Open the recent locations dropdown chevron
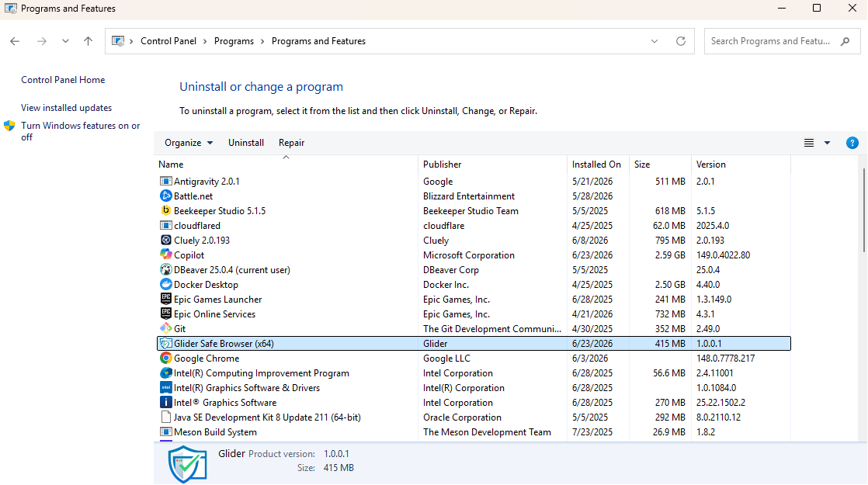868x485 pixels. pyautogui.click(x=65, y=41)
